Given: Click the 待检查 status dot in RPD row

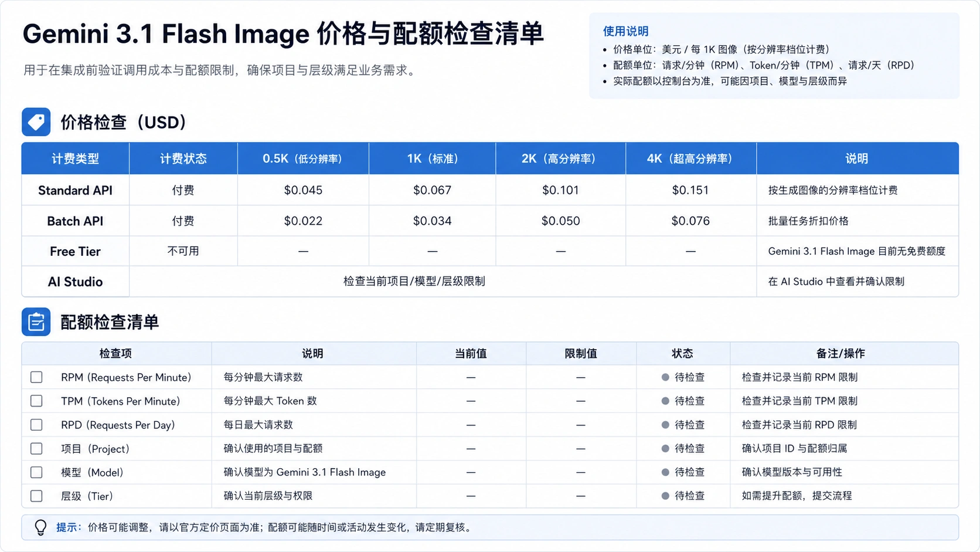Looking at the screenshot, I should point(665,425).
